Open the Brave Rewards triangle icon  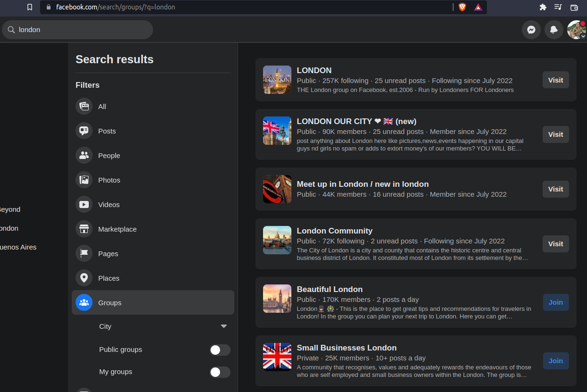[478, 7]
